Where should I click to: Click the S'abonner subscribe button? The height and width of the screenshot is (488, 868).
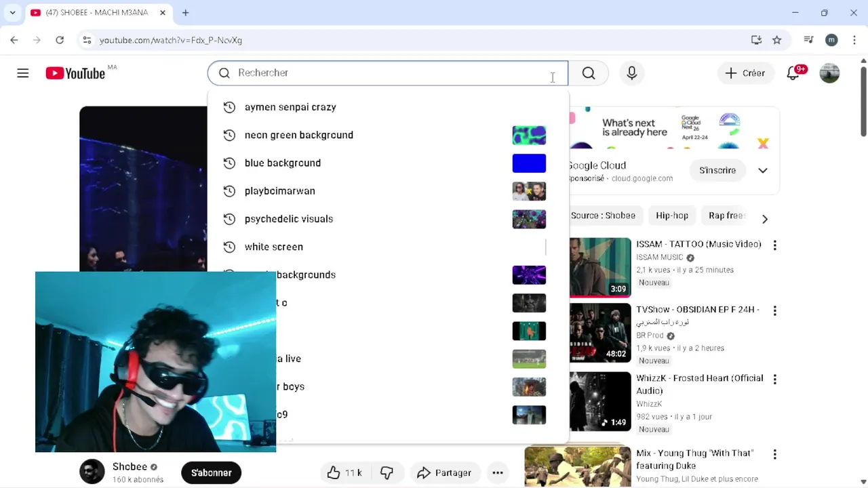211,472
